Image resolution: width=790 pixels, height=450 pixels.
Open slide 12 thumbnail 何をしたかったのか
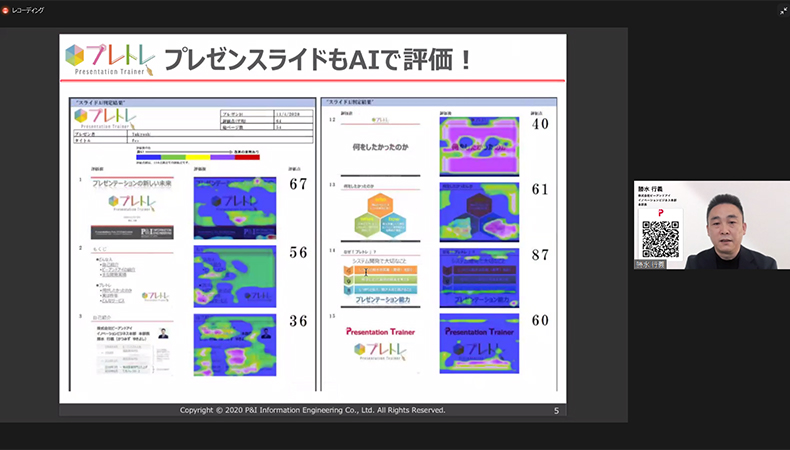click(x=380, y=147)
